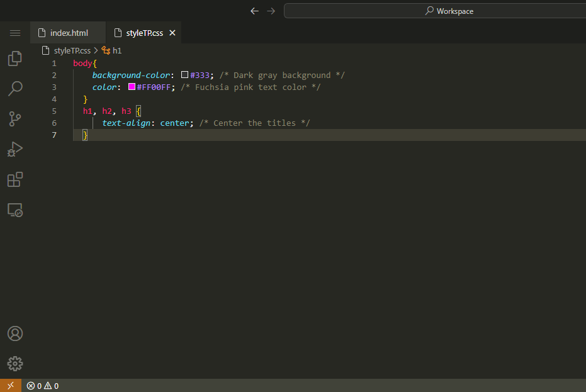Click the magnifier icon in the Workspace box
586x392 pixels.
[x=429, y=11]
